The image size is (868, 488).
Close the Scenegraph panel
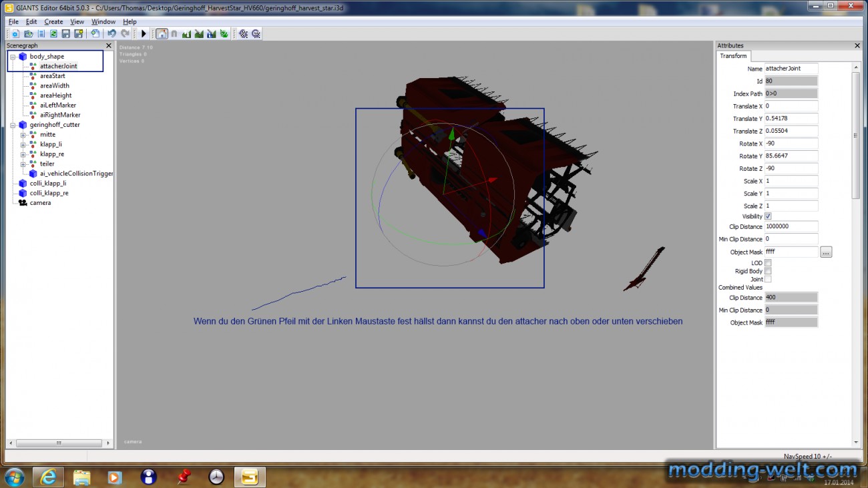point(109,45)
